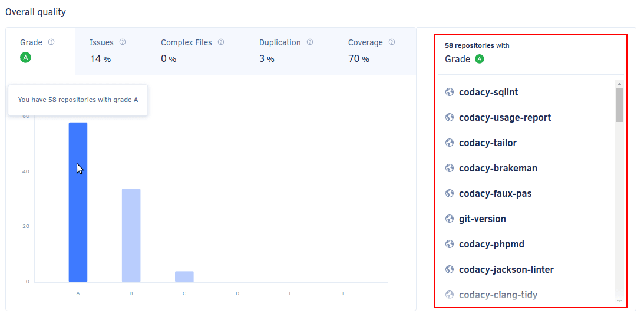Click the help icon next to Grade
Image resolution: width=644 pixels, height=317 pixels.
(51, 42)
